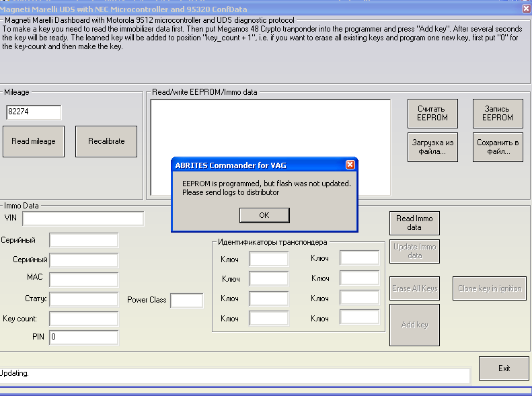Click the Erase All Keys button
Viewport: 532px width, 396px height.
tap(414, 288)
